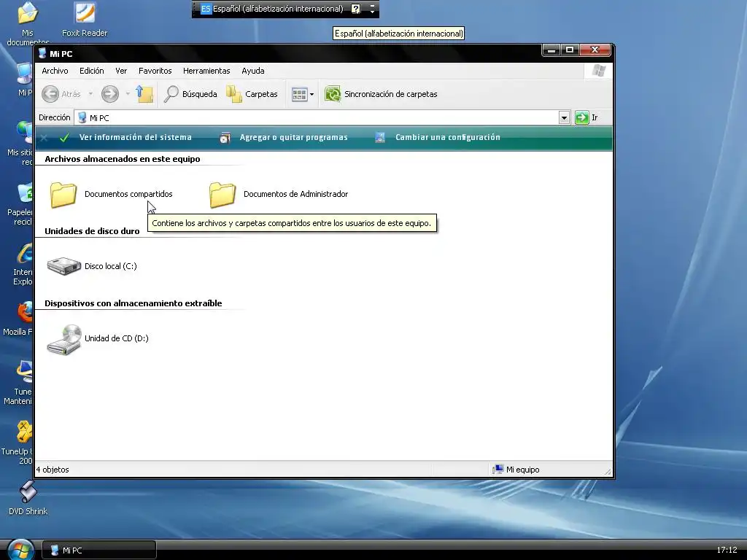Maximize the Mi PC window

click(x=570, y=50)
